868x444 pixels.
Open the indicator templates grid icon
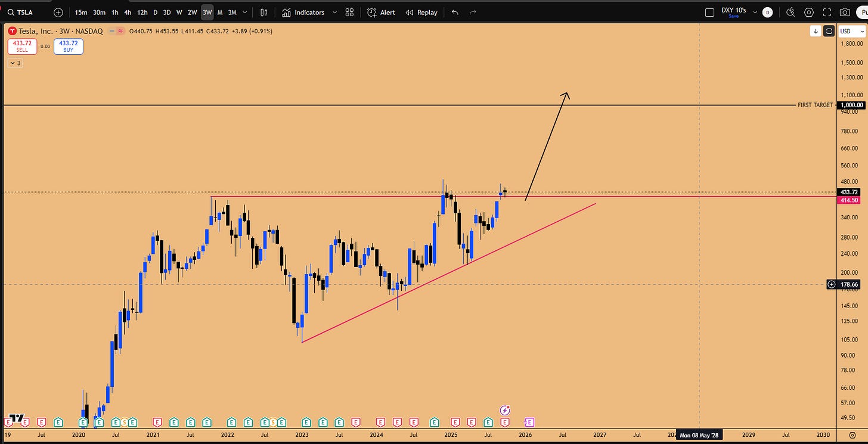[x=350, y=12]
